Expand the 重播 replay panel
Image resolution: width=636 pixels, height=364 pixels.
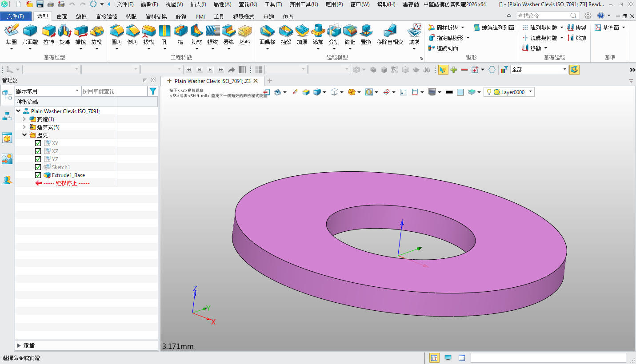[19, 345]
